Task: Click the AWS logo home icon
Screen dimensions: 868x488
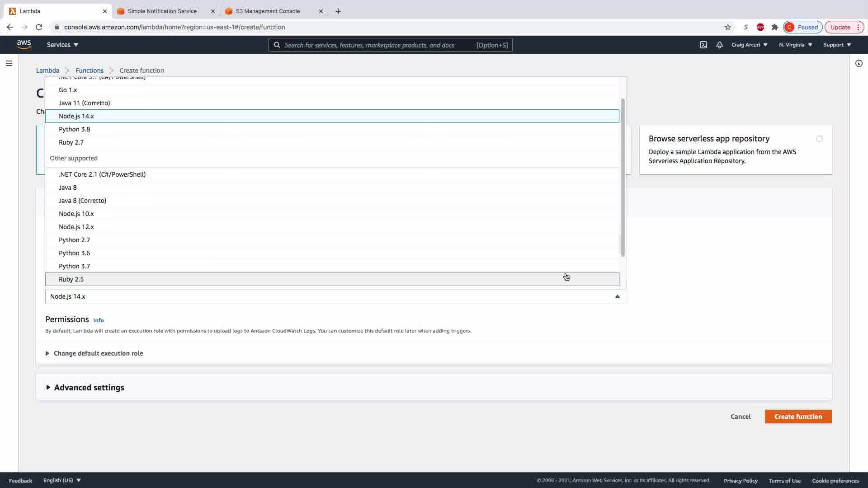Action: (x=24, y=44)
